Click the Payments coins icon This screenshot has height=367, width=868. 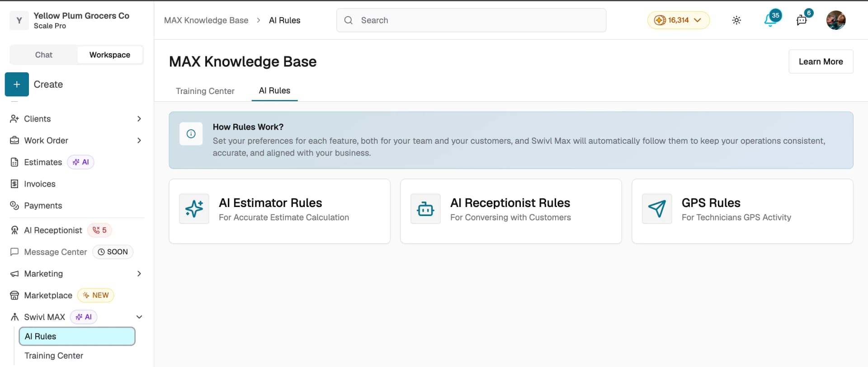coord(14,206)
